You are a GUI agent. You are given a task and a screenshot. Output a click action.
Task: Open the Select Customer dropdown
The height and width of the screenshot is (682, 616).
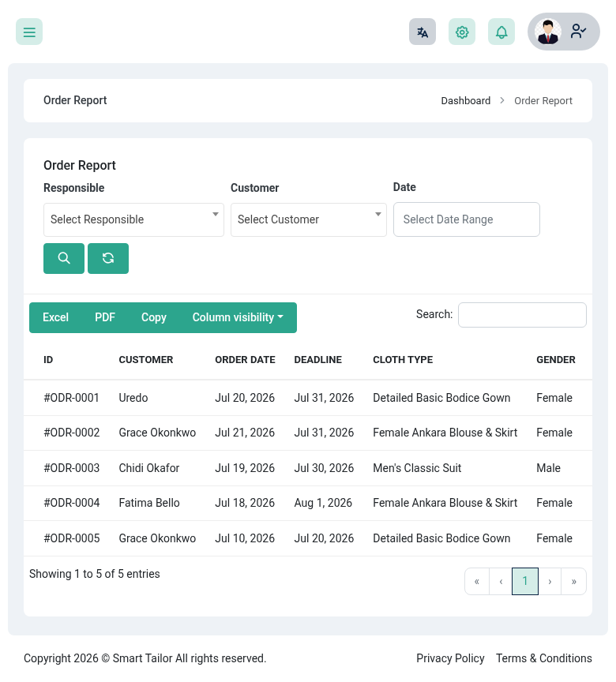click(309, 219)
